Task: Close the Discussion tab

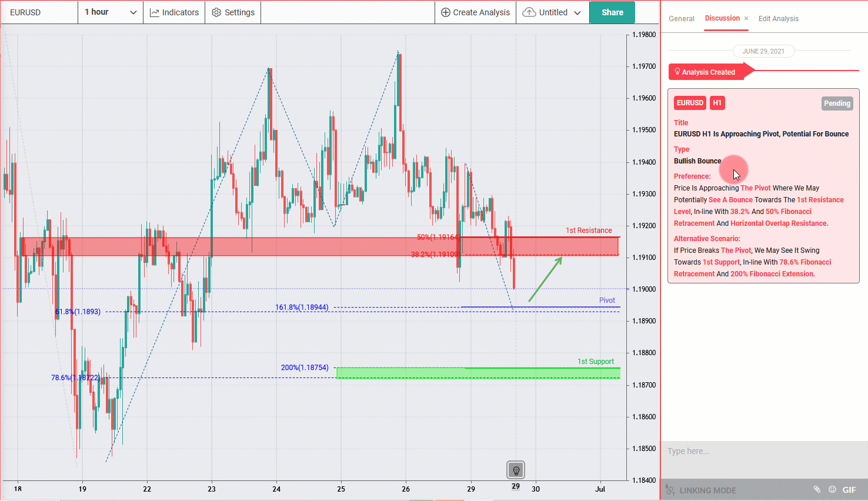Action: click(x=746, y=19)
